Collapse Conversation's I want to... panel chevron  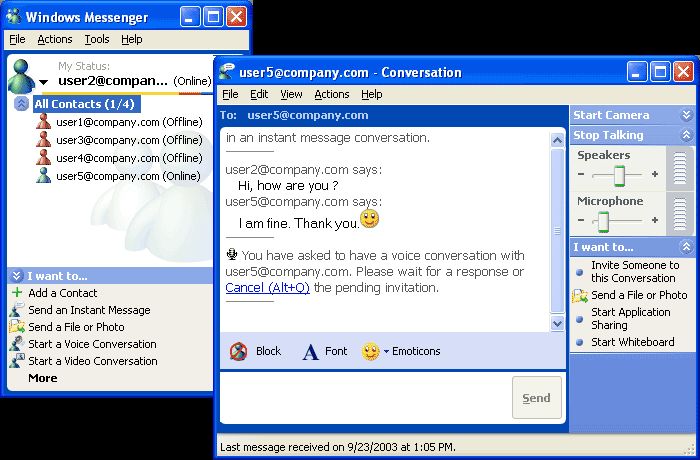686,247
